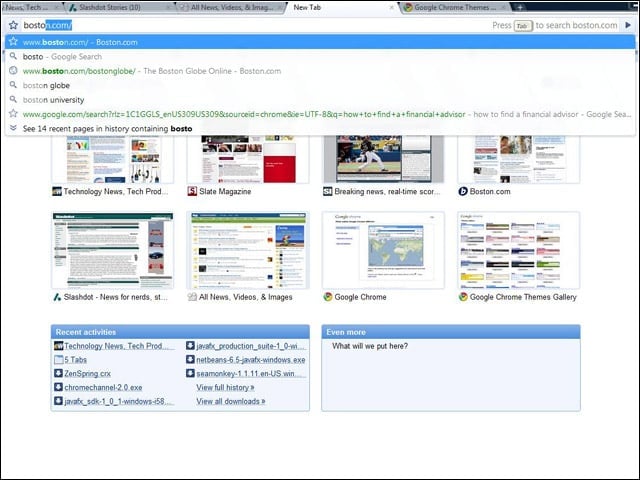Open Google Chrome Themes Gallery thumbnail
This screenshot has height=480, width=640.
(519, 250)
